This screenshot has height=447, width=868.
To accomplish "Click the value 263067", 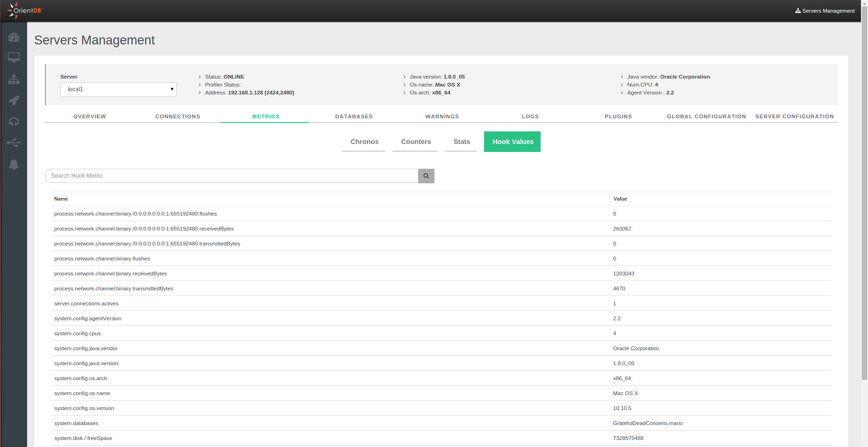I will click(x=622, y=229).
